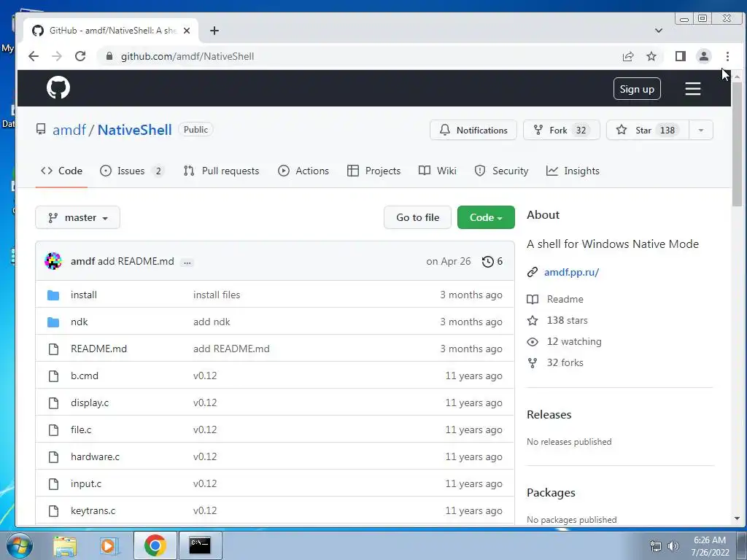
Task: Click the Releases heading link
Action: click(549, 415)
